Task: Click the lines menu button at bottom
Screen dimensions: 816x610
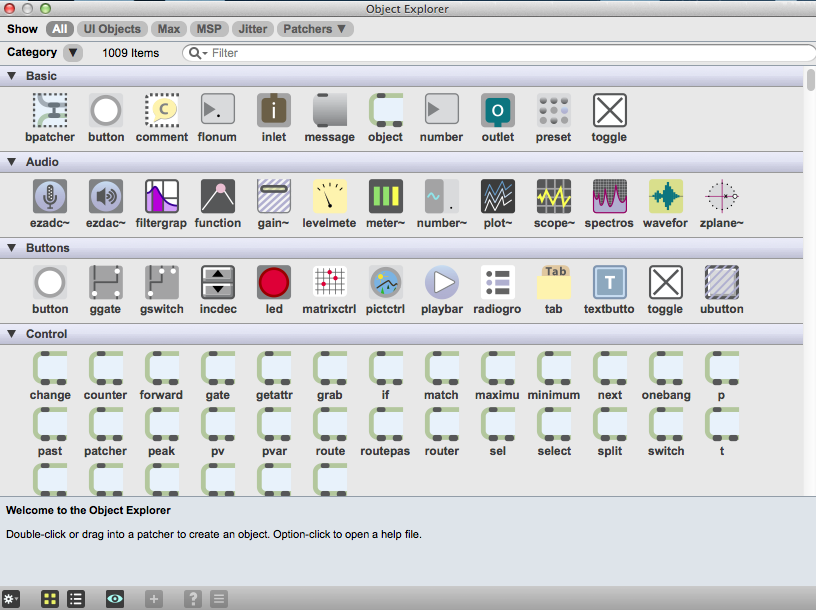Action: tap(219, 599)
